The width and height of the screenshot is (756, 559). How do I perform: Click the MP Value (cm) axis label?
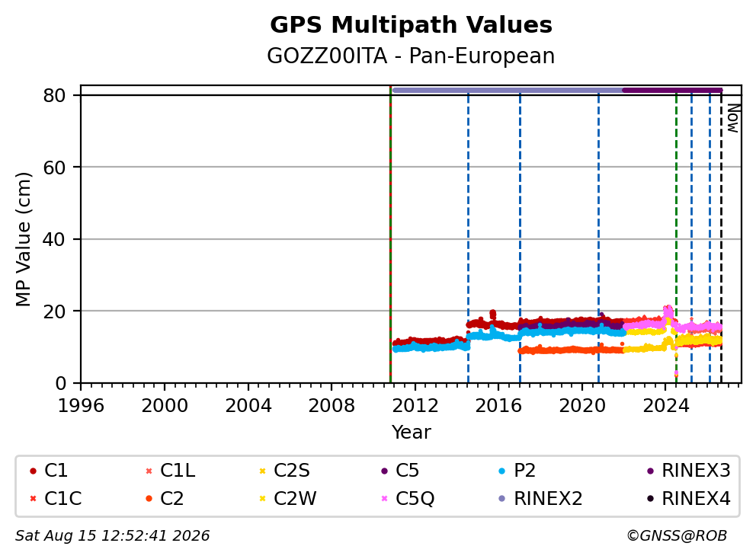(23, 239)
